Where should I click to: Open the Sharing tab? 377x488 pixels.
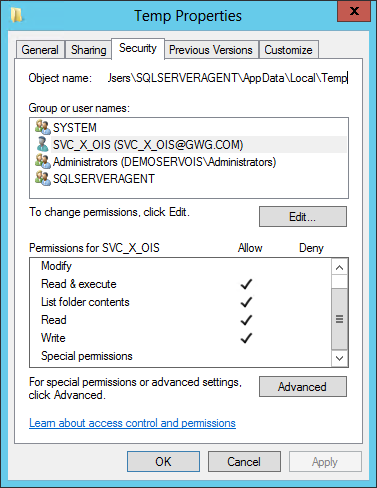pyautogui.click(x=88, y=50)
